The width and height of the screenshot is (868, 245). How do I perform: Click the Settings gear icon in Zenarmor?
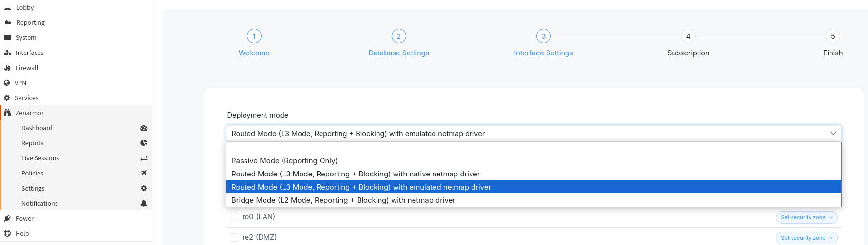pos(144,189)
